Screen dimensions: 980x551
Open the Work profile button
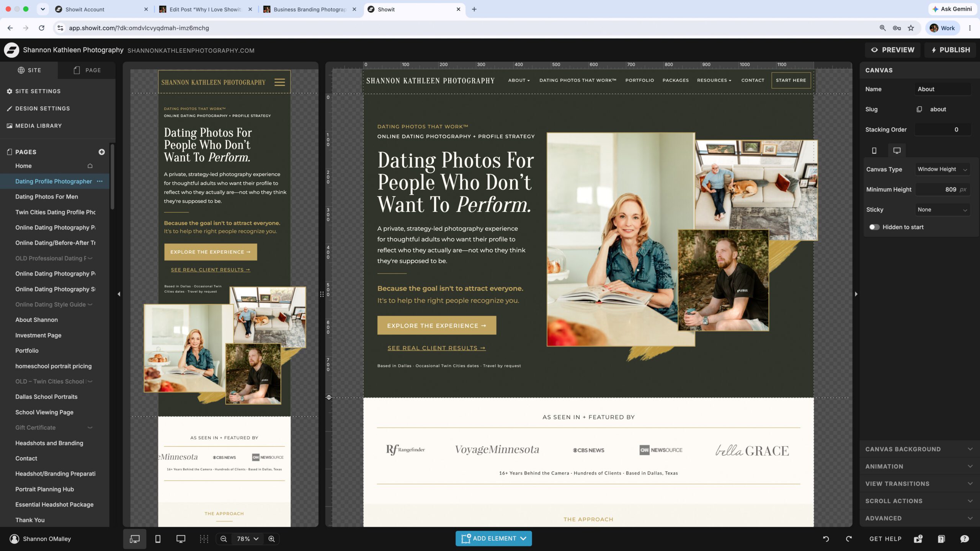pyautogui.click(x=942, y=28)
